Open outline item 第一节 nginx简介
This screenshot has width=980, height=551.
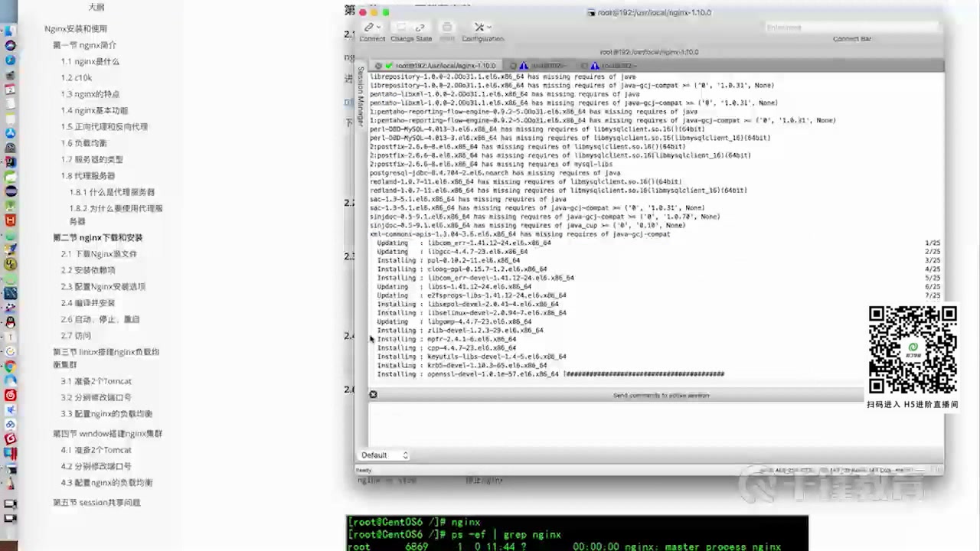pos(85,45)
